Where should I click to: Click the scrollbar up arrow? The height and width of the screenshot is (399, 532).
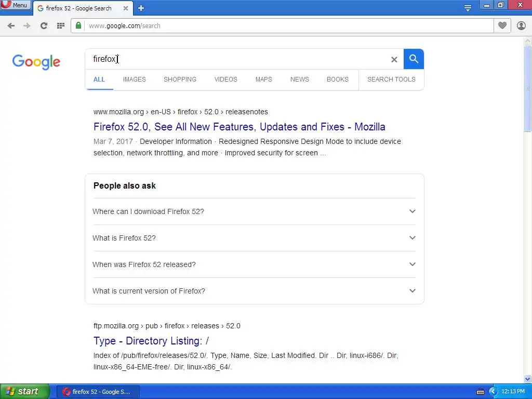tap(527, 41)
